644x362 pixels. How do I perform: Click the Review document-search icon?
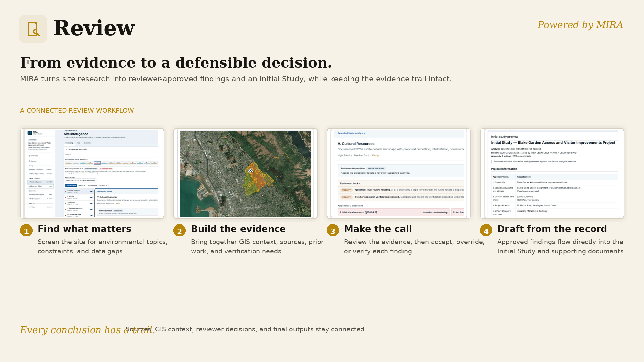tap(33, 29)
